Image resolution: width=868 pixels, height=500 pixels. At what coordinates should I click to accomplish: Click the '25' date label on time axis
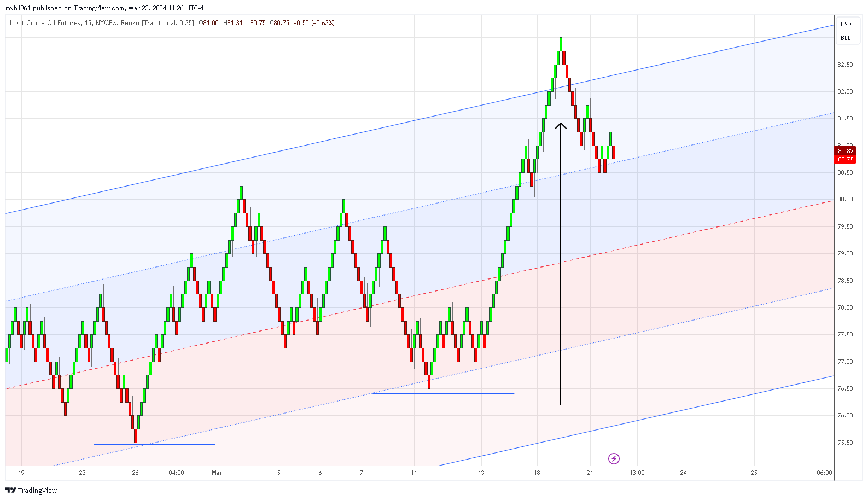(754, 473)
